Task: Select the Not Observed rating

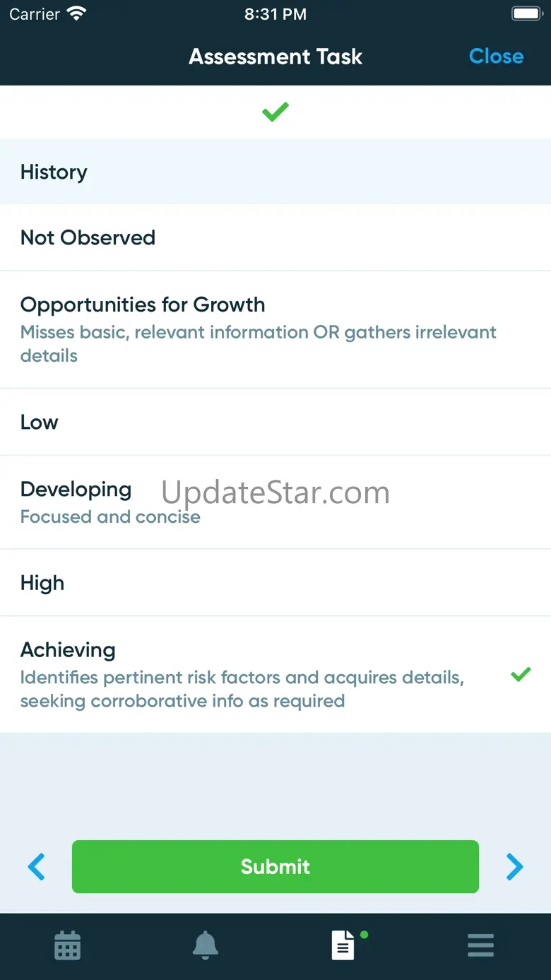Action: tap(275, 237)
